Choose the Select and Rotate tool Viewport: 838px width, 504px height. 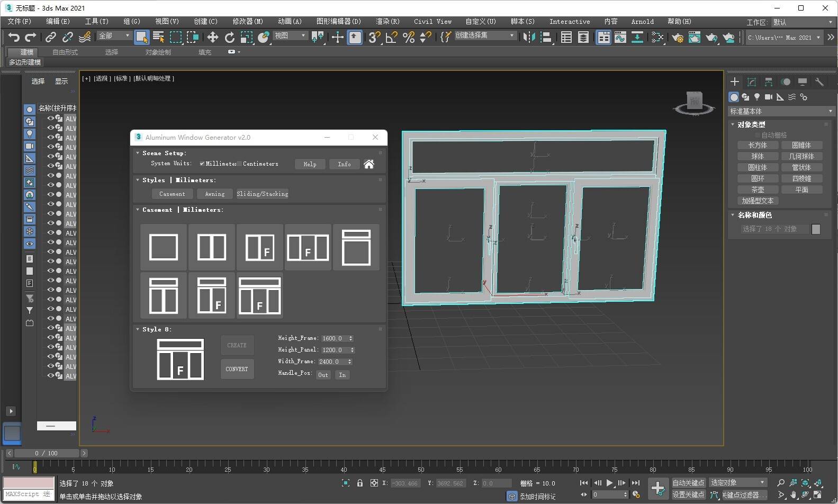click(229, 37)
